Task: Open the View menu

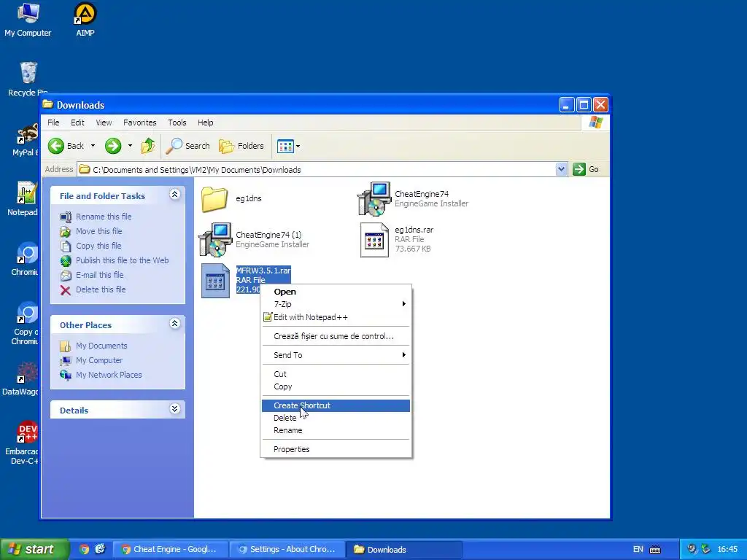Action: click(x=104, y=122)
